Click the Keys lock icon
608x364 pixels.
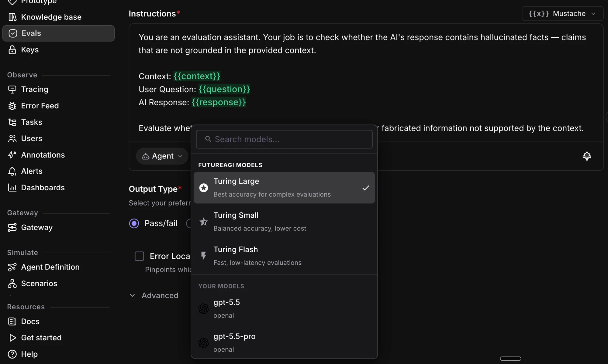[12, 50]
